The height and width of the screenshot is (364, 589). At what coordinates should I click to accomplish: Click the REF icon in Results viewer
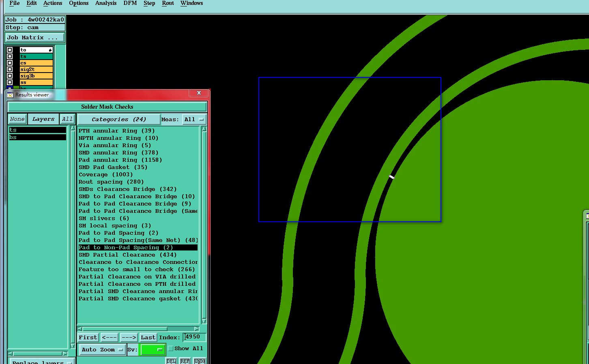(185, 361)
